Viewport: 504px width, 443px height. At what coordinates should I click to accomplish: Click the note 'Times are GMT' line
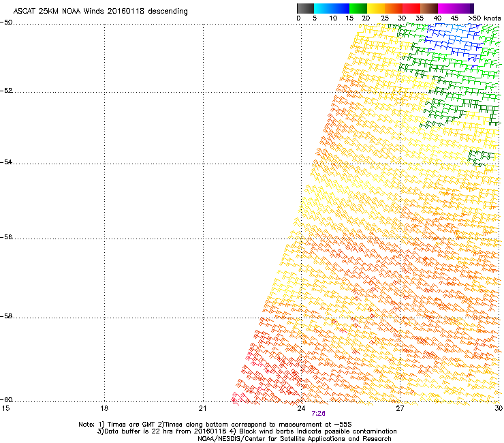tap(215, 425)
